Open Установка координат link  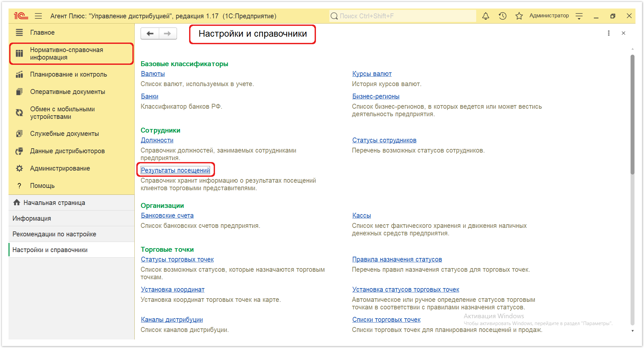pos(173,289)
